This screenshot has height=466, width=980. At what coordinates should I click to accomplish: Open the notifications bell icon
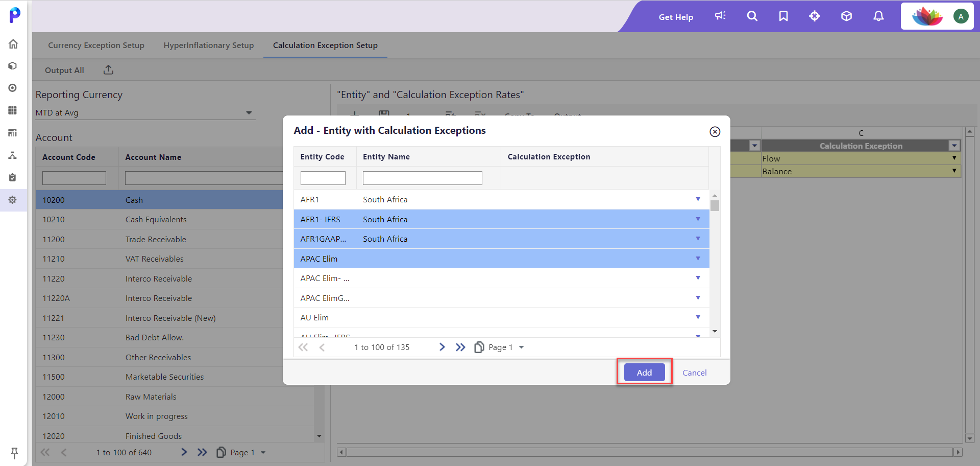[878, 16]
